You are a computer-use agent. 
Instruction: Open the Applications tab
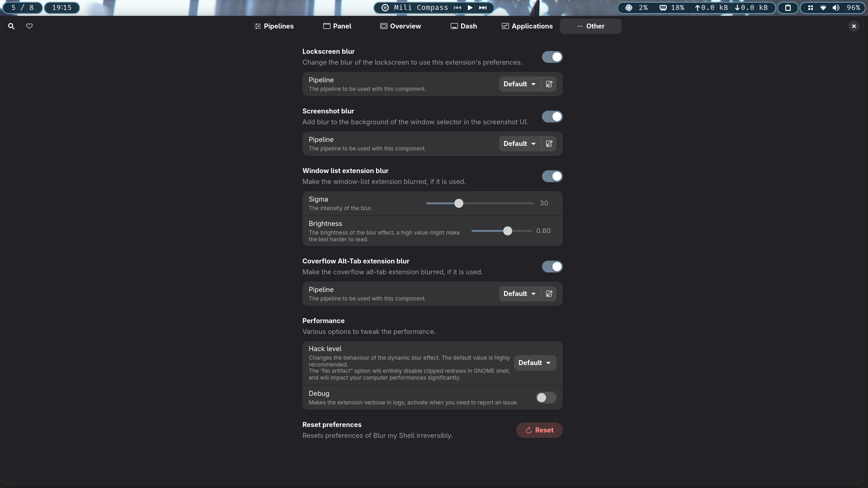point(527,26)
